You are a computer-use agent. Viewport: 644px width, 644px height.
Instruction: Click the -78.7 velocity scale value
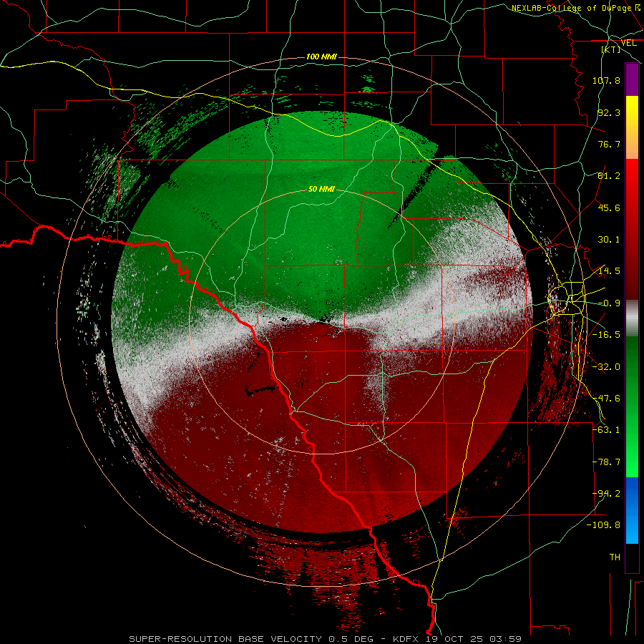(606, 462)
